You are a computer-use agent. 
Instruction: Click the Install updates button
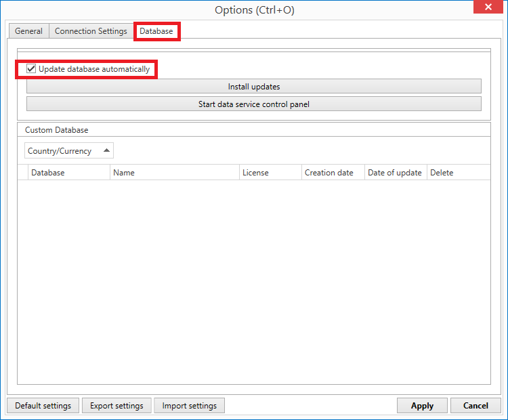[254, 87]
